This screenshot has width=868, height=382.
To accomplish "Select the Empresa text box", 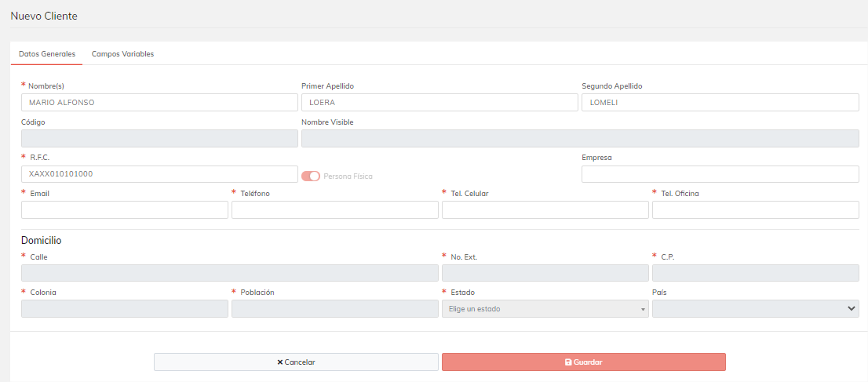I will tap(720, 174).
